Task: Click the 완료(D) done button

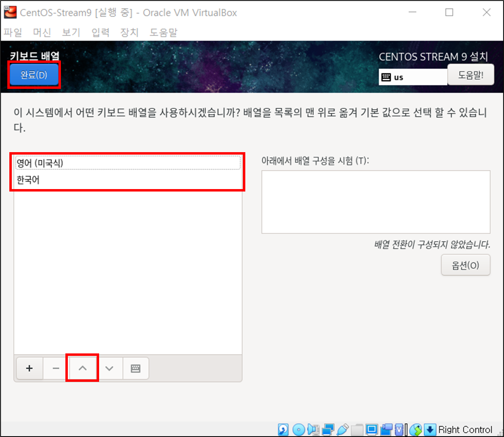Action: click(34, 75)
